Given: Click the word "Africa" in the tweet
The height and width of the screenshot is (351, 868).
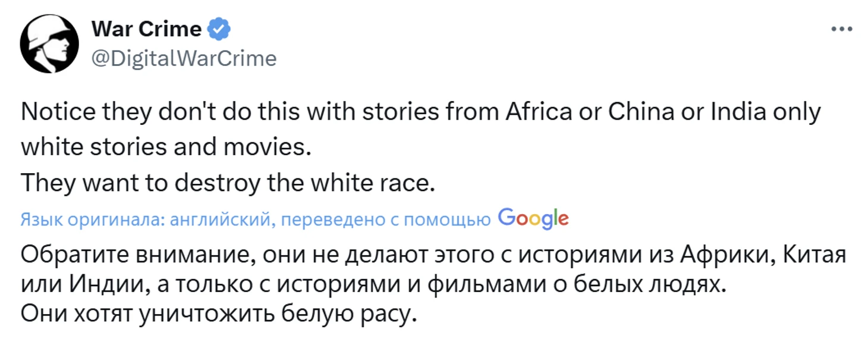Looking at the screenshot, I should click(x=539, y=113).
